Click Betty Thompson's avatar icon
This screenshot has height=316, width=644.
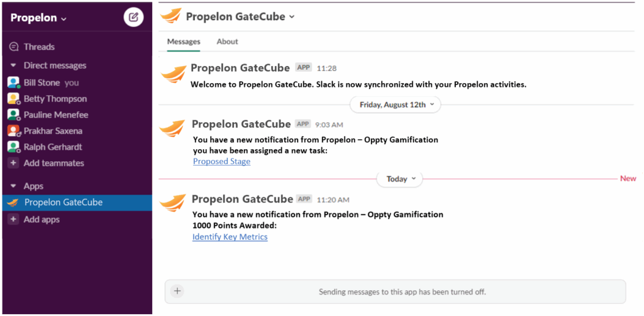pos(14,99)
